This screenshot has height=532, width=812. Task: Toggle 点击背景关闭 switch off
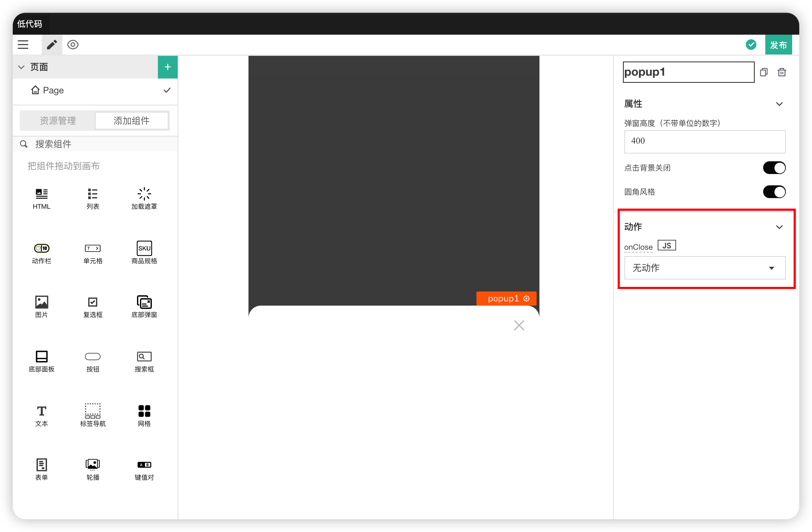[x=774, y=168]
